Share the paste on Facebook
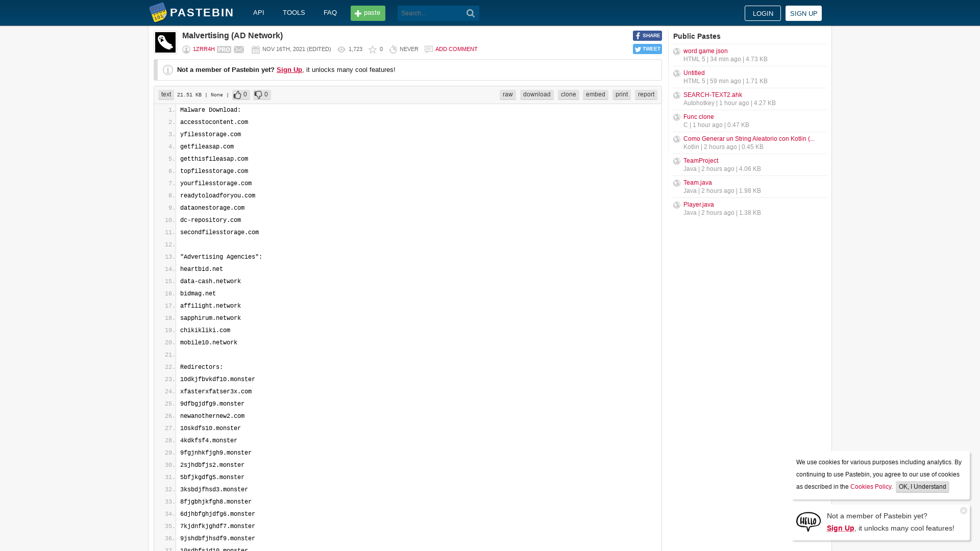The image size is (980, 551). [x=647, y=36]
